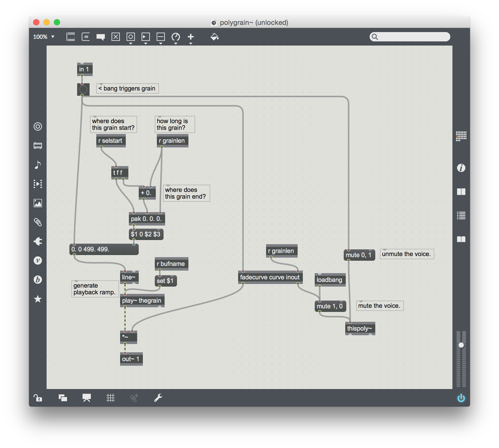This screenshot has width=499, height=448.
Task: Open the inspector info icon
Action: click(461, 168)
